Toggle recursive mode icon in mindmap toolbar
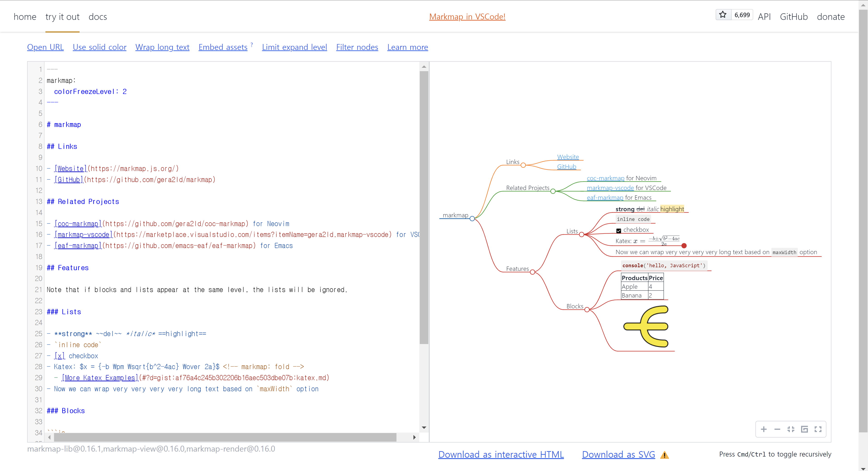This screenshot has width=868, height=471. click(804, 429)
